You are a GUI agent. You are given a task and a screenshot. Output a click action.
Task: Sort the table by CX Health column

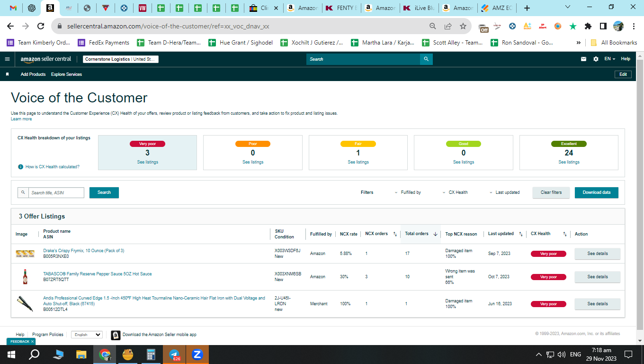(564, 234)
